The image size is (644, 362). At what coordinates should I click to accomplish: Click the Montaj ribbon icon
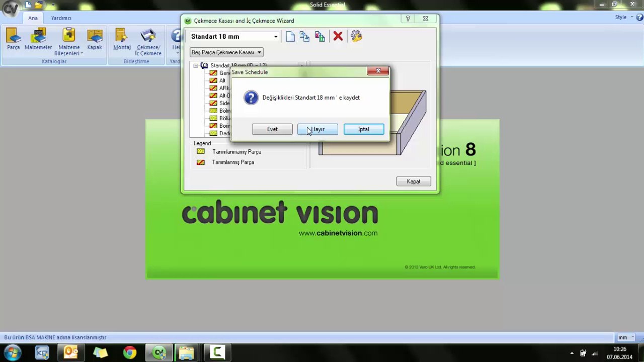pyautogui.click(x=122, y=39)
